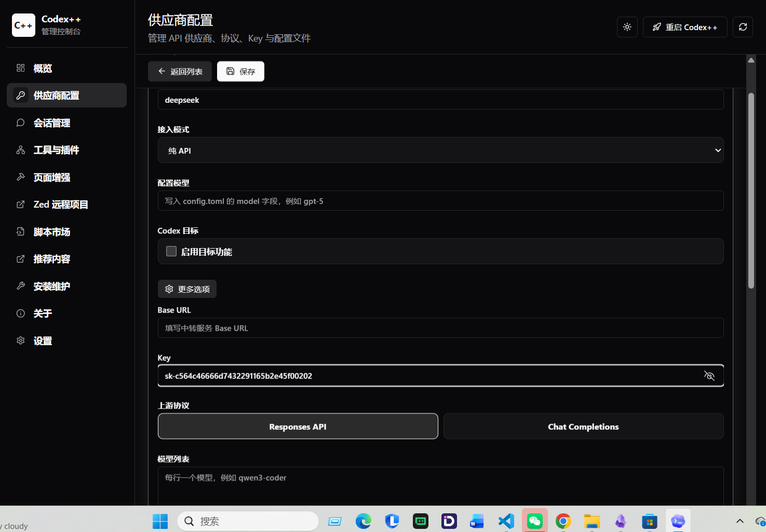Click the taskbar 搜索 box

point(248,521)
